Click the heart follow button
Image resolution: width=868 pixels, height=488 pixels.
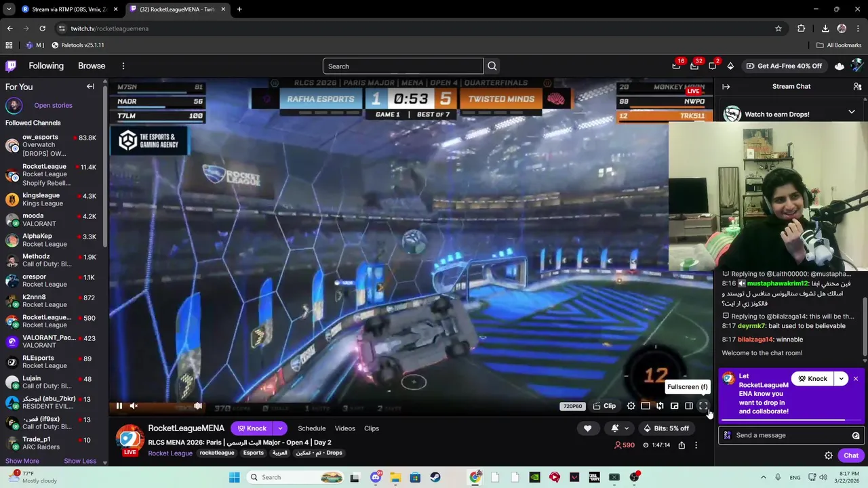pos(587,428)
